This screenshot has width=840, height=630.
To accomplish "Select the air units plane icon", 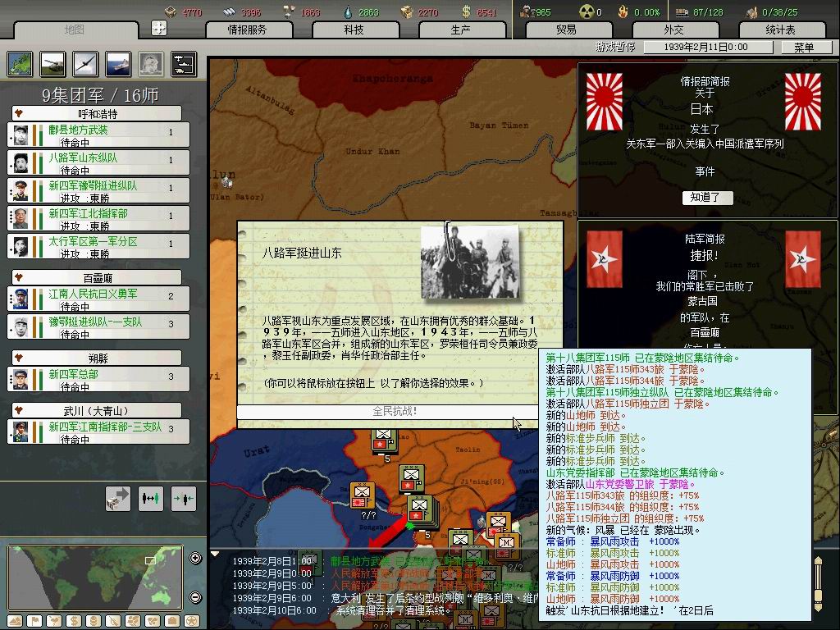I will pos(84,63).
